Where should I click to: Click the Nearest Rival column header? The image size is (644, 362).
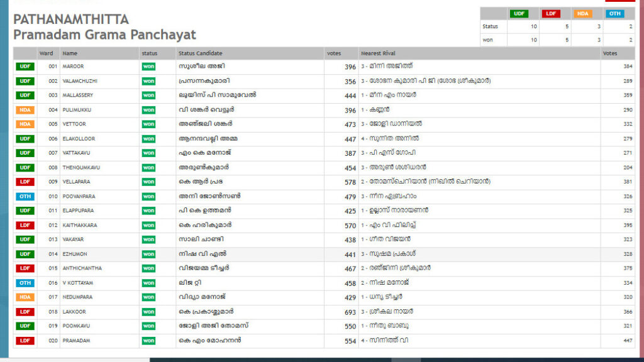[378, 53]
